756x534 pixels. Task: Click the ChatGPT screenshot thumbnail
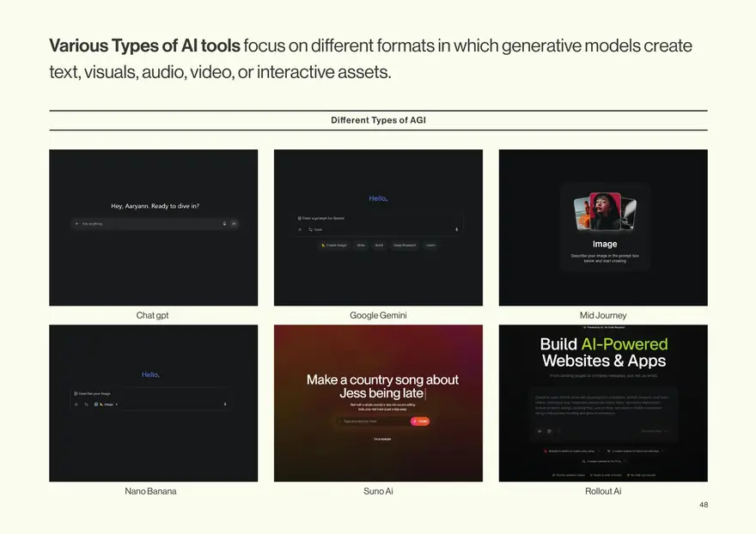click(x=153, y=228)
